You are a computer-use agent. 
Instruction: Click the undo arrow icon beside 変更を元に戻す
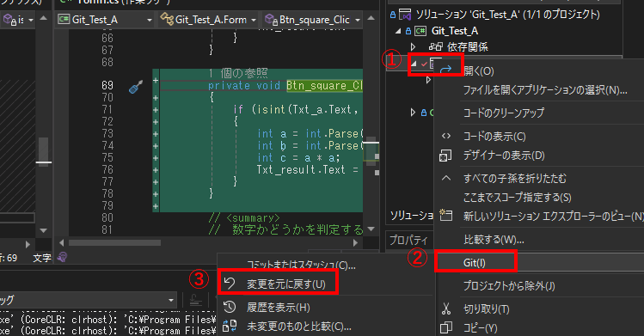click(x=230, y=283)
